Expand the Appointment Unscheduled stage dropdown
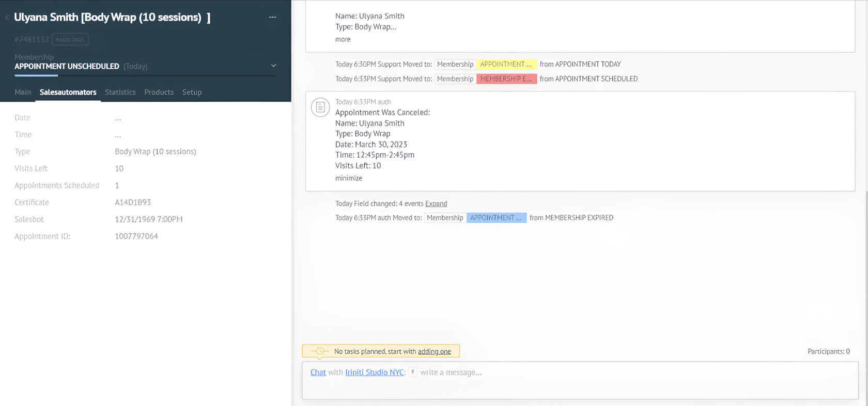This screenshot has width=868, height=406. [273, 66]
